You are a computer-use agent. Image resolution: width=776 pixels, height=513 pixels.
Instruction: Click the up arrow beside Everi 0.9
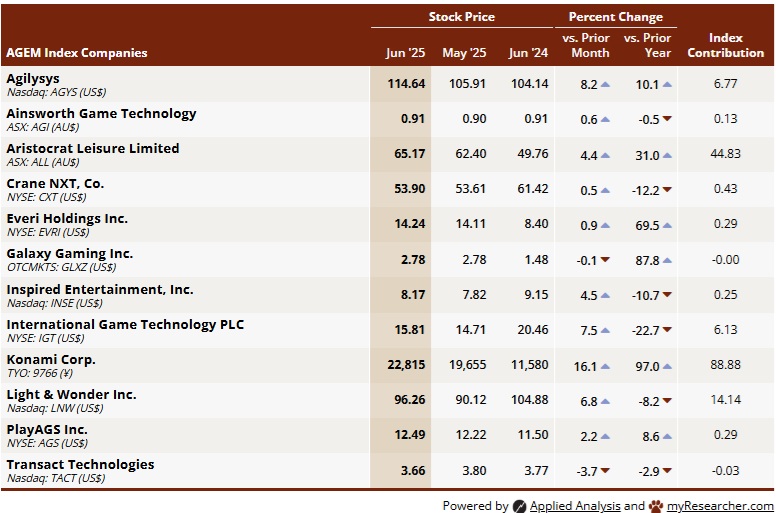click(x=605, y=226)
